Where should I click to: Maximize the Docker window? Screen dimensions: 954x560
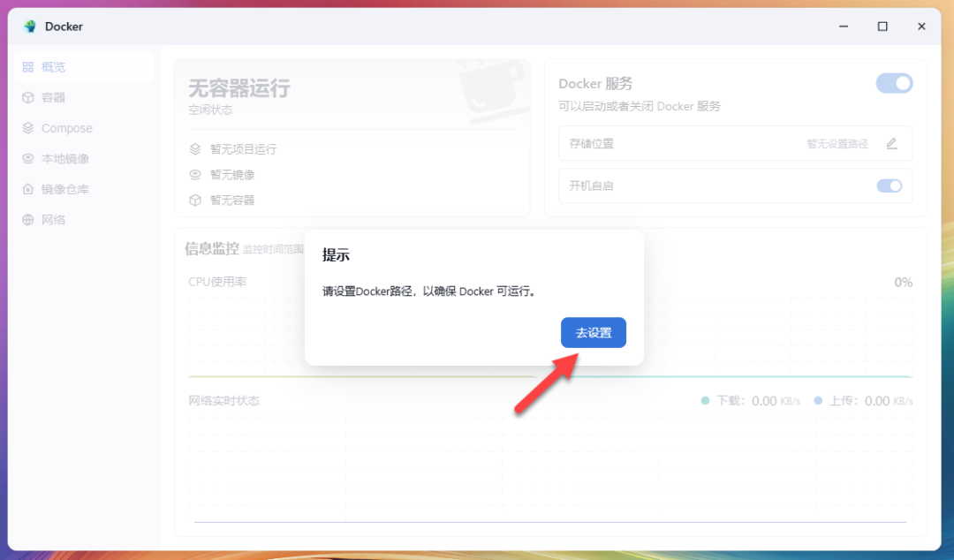pos(882,26)
